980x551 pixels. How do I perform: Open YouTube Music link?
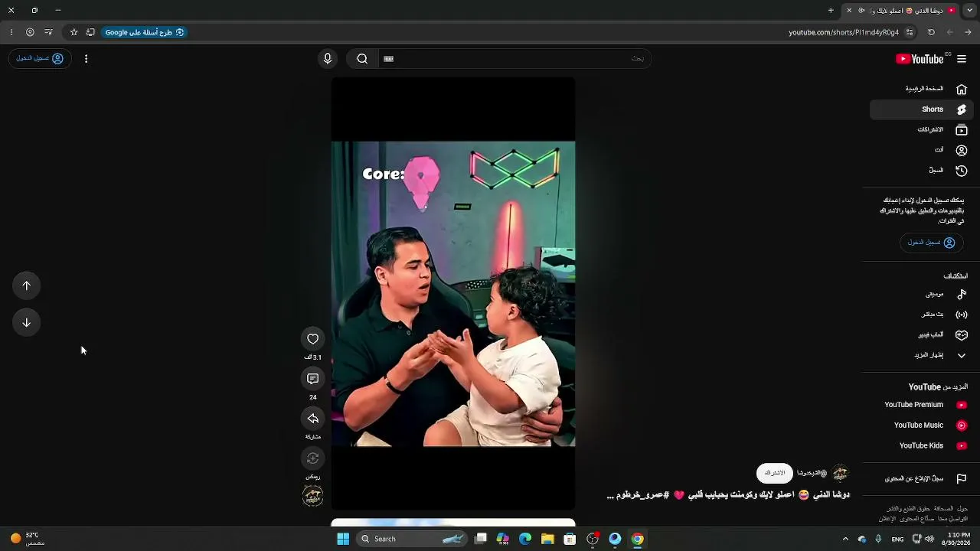922,425
